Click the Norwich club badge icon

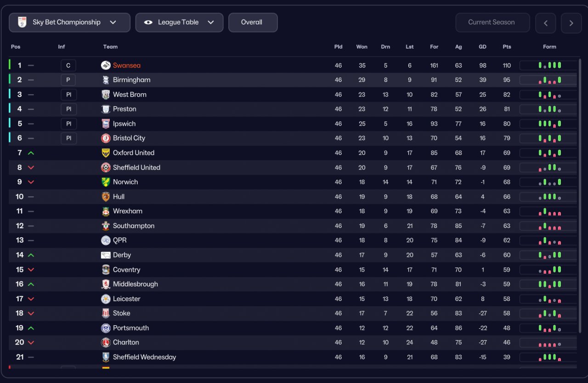(106, 182)
